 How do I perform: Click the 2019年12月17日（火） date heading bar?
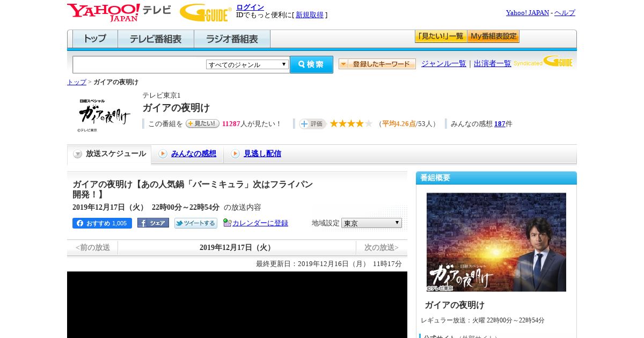[237, 247]
